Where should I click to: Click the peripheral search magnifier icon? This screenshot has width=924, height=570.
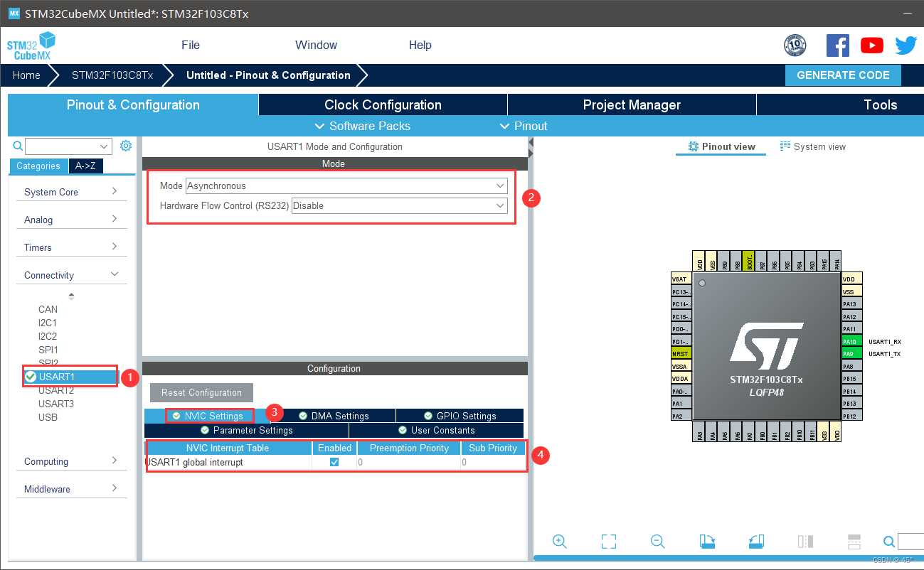point(18,146)
